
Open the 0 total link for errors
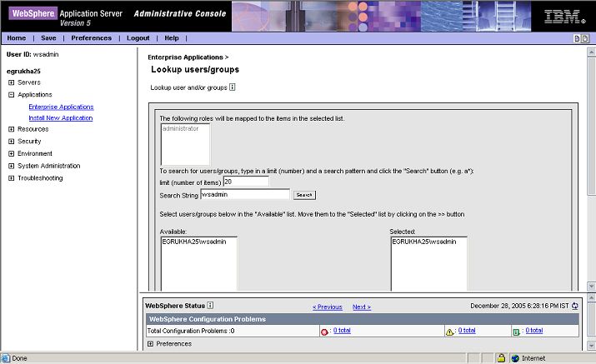342,331
